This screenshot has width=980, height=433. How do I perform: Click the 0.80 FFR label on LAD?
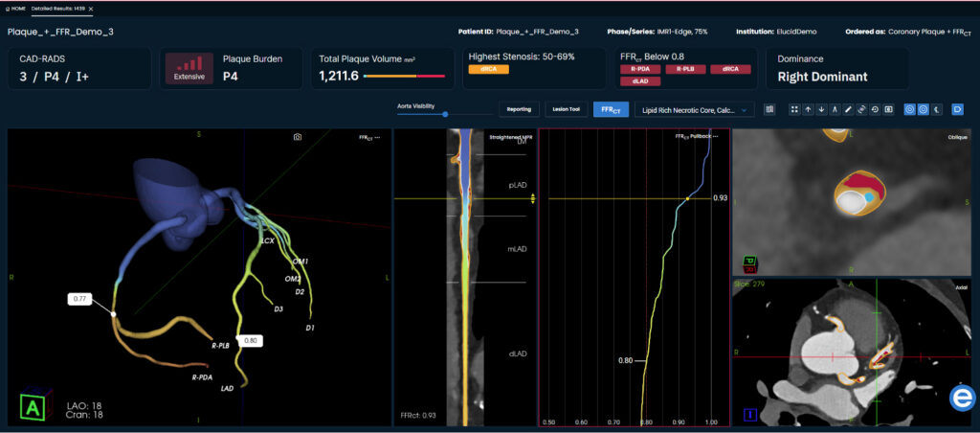click(x=252, y=341)
